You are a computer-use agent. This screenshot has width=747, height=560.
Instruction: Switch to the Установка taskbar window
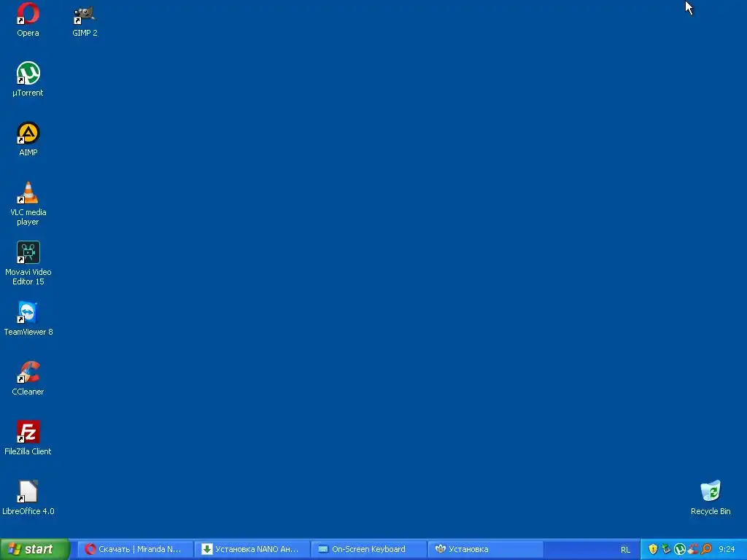click(485, 549)
